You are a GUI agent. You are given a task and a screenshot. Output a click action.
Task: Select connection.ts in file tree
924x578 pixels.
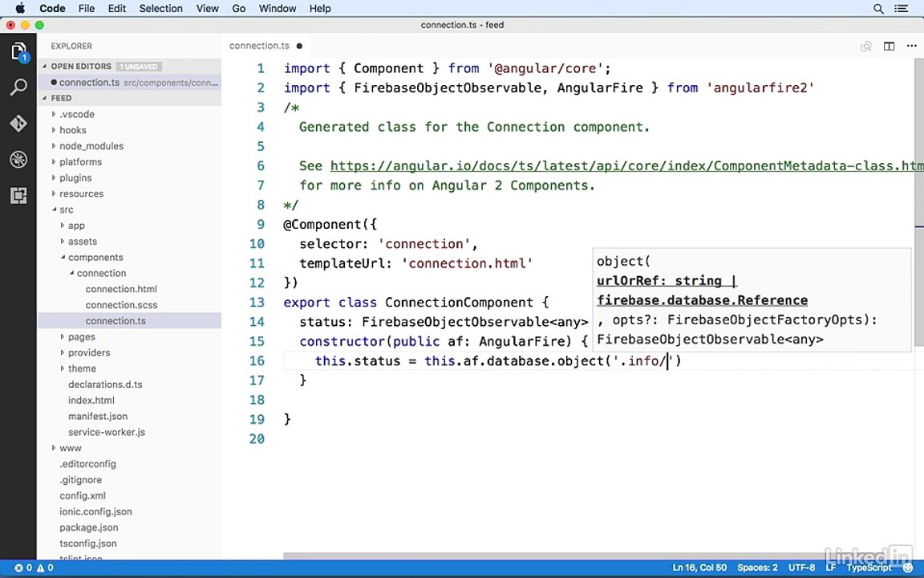click(x=129, y=321)
